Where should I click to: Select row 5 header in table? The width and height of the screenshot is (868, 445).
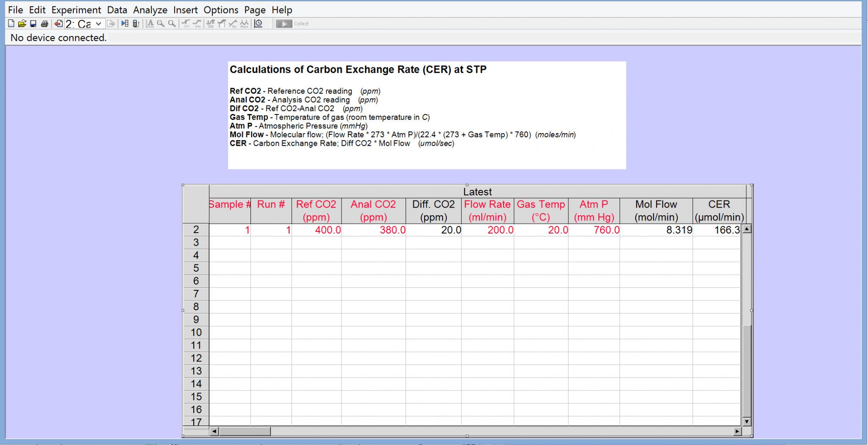tap(196, 268)
